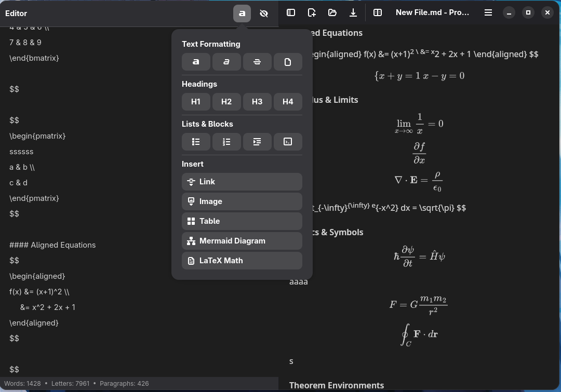Insert a block quote indent

[x=257, y=142]
